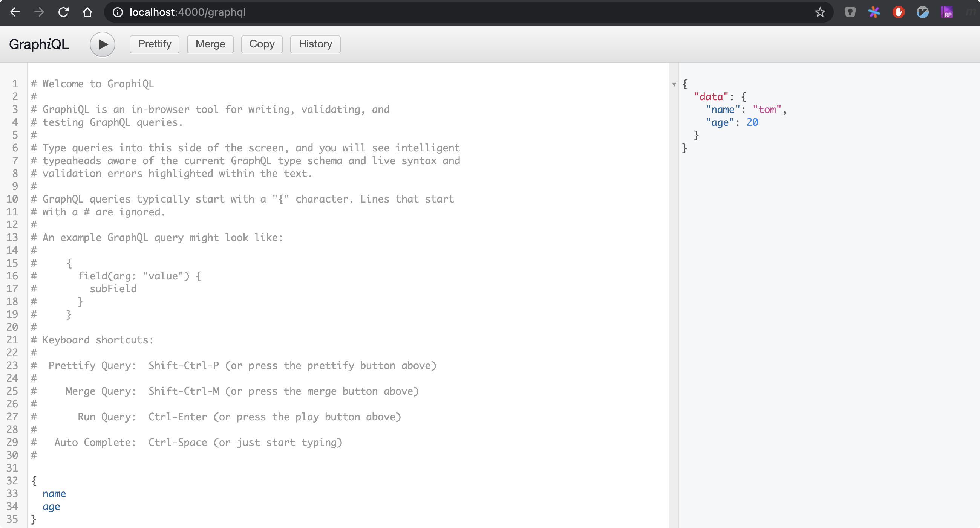The height and width of the screenshot is (528, 980).
Task: Open the purple RP extension
Action: click(x=946, y=12)
